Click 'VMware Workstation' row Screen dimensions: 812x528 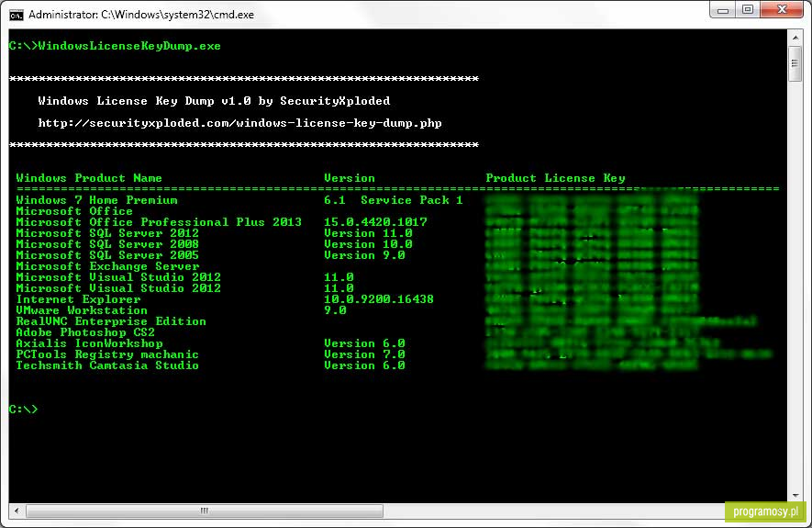(82, 310)
